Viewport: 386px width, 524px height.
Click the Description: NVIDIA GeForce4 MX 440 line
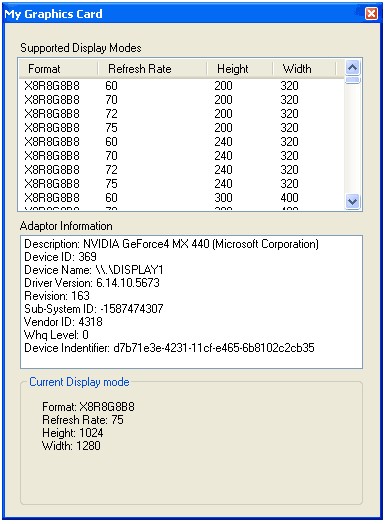[171, 244]
